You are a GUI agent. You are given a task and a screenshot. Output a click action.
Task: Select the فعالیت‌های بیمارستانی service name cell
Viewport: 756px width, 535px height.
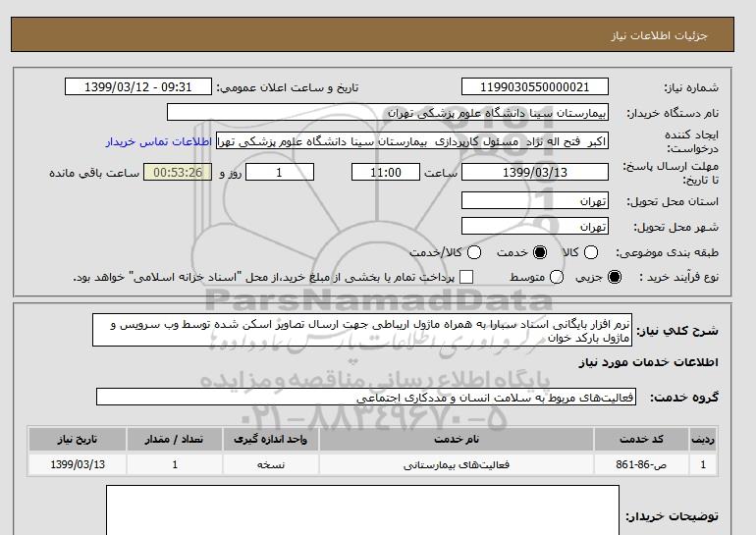click(457, 464)
